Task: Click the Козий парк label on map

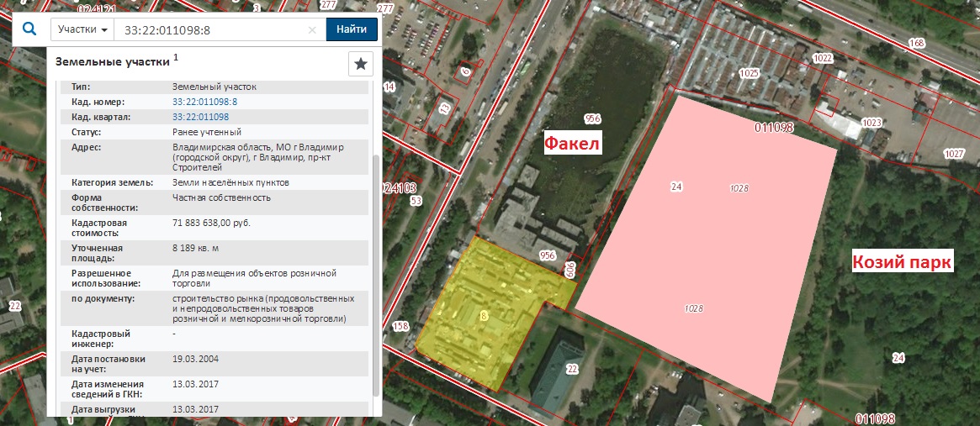Action: click(x=902, y=261)
